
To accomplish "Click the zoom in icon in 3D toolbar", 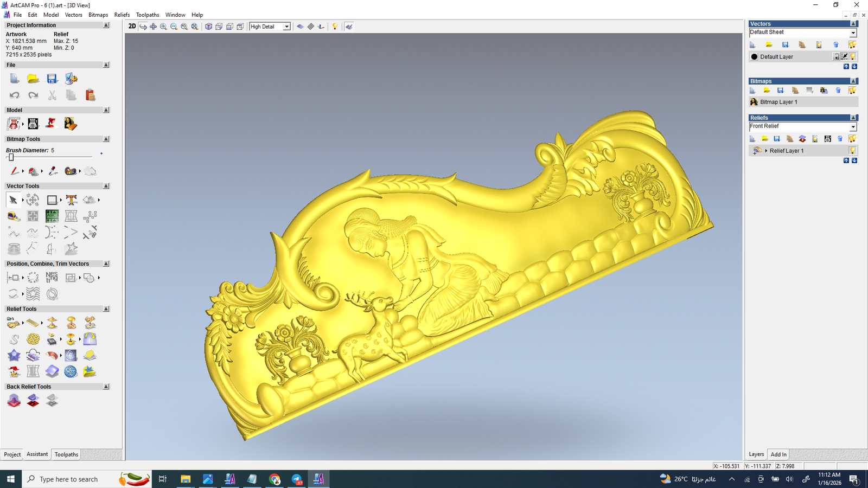I will click(163, 27).
